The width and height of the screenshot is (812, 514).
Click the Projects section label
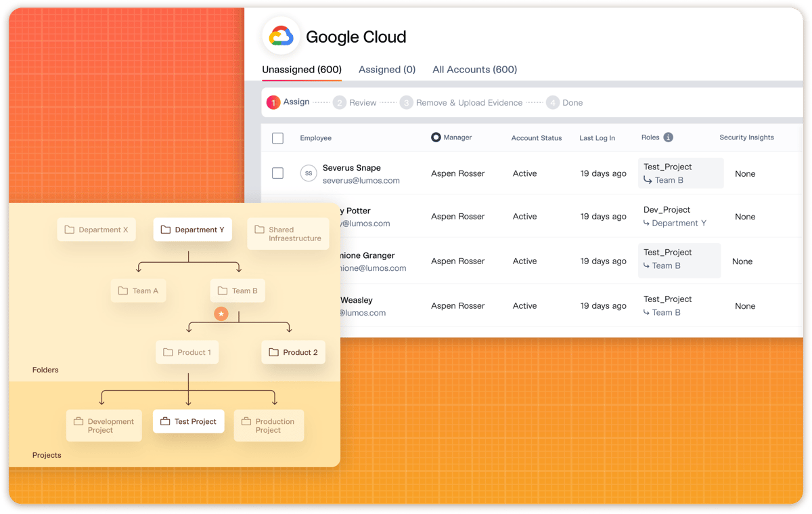pyautogui.click(x=47, y=455)
